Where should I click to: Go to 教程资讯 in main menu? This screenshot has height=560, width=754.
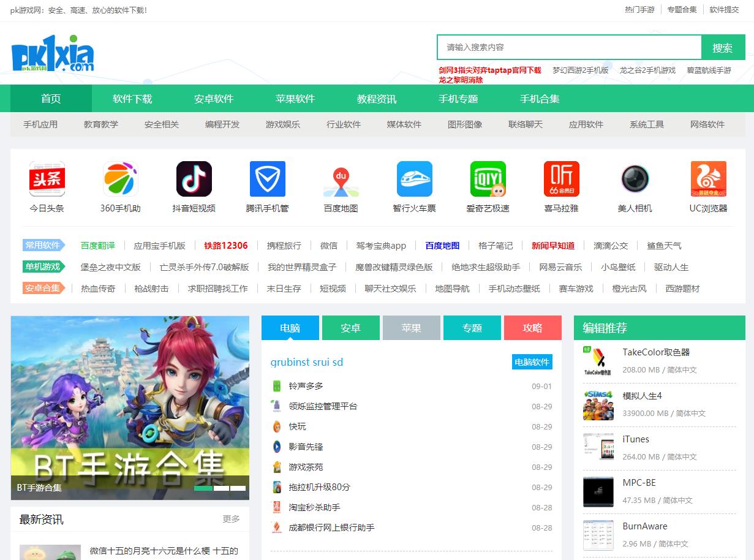[x=377, y=99]
